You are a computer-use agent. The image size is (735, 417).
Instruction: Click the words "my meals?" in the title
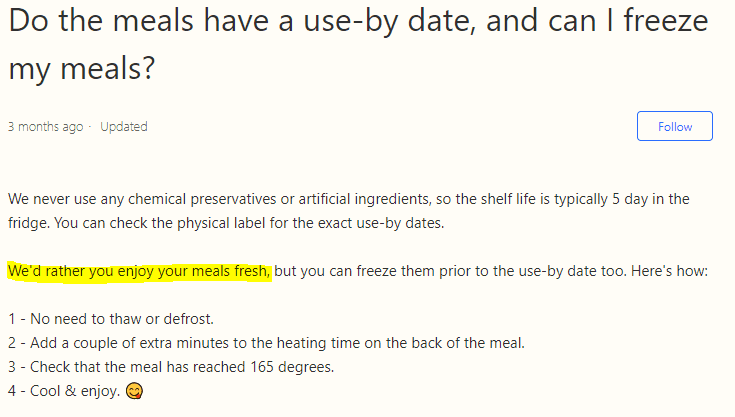82,68
